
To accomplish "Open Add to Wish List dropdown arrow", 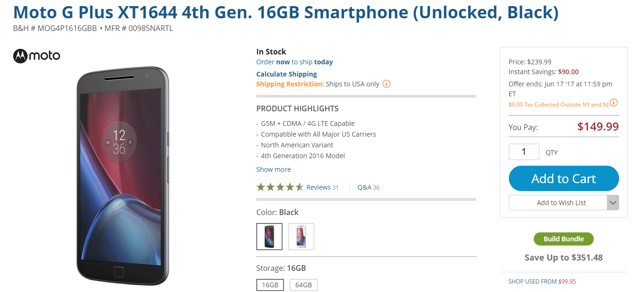I will click(x=613, y=203).
